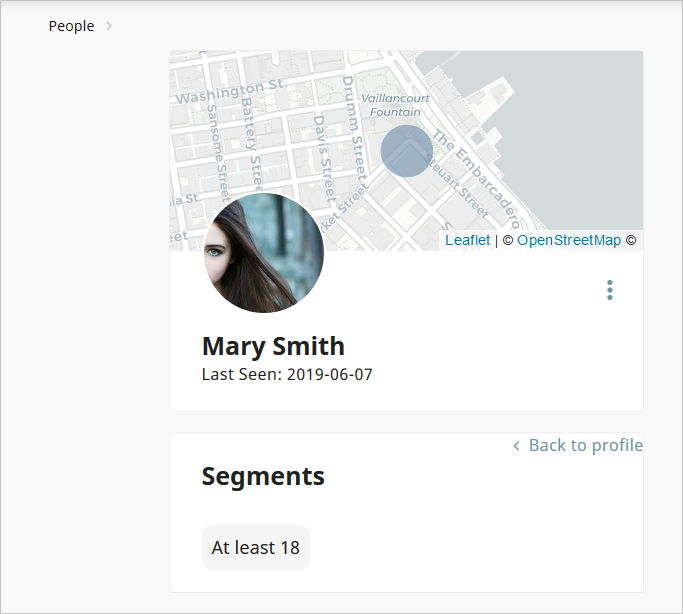This screenshot has width=683, height=614.
Task: Select the blue location circle on the map
Action: point(407,151)
